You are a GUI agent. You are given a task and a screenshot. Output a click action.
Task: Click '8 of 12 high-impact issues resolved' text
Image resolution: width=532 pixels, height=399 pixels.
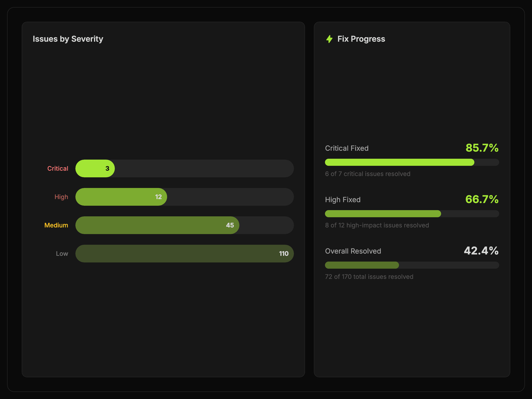point(377,225)
